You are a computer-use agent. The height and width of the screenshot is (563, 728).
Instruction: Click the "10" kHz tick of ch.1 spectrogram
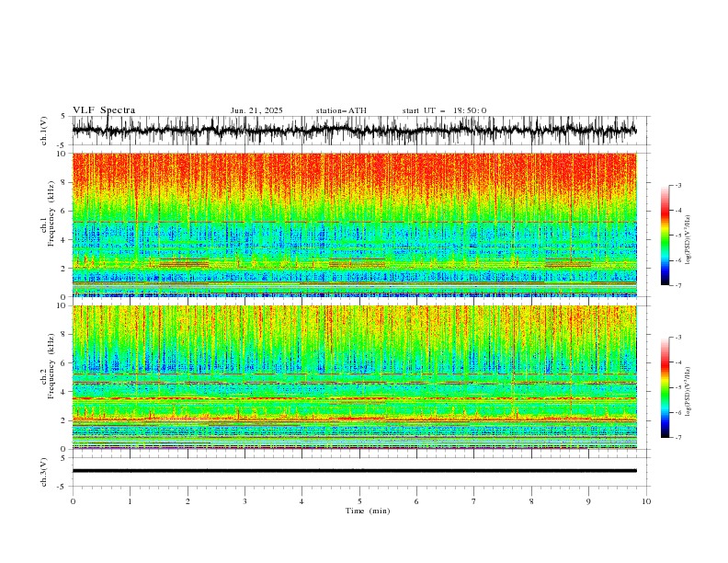(x=63, y=154)
